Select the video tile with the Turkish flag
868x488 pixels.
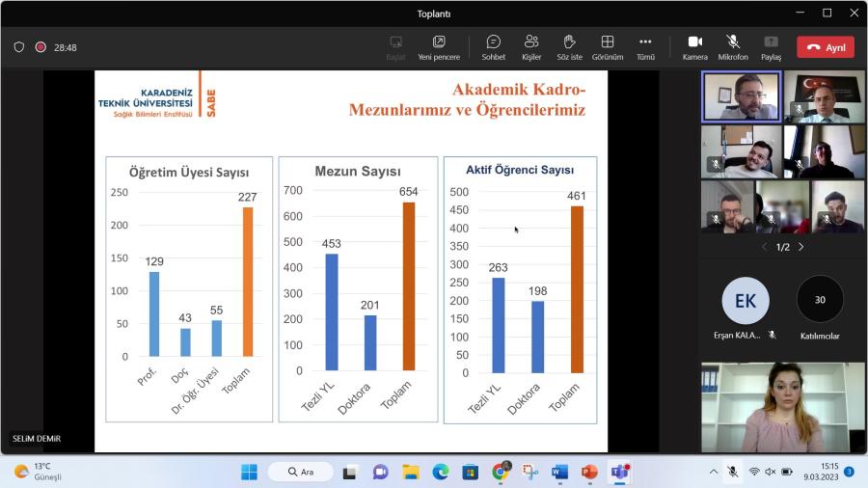(825, 96)
